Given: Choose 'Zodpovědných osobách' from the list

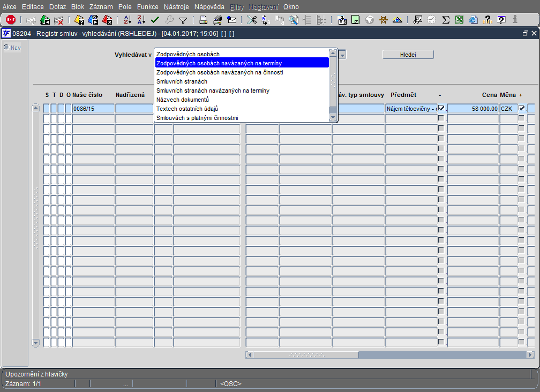Looking at the screenshot, I should click(242, 54).
